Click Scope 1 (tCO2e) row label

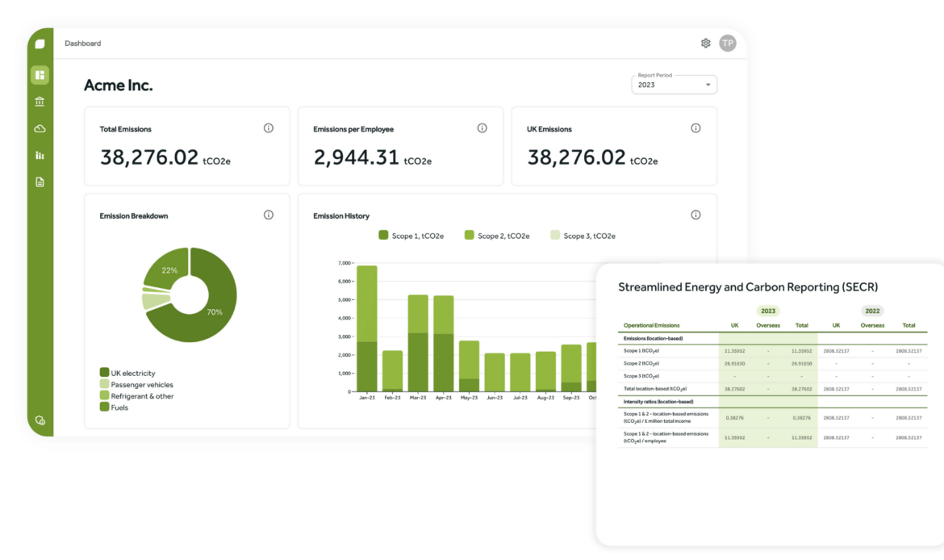pyautogui.click(x=641, y=350)
